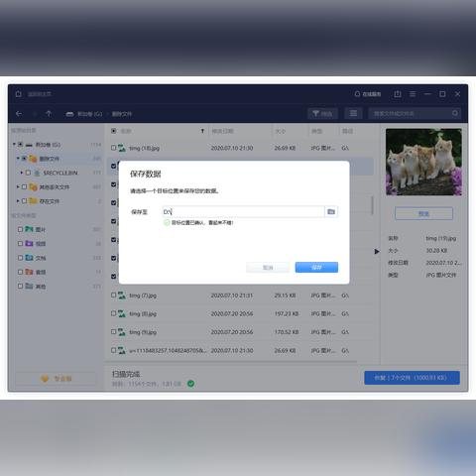Sort by the modified date column header
Viewport: 476px width, 476px height.
click(222, 131)
